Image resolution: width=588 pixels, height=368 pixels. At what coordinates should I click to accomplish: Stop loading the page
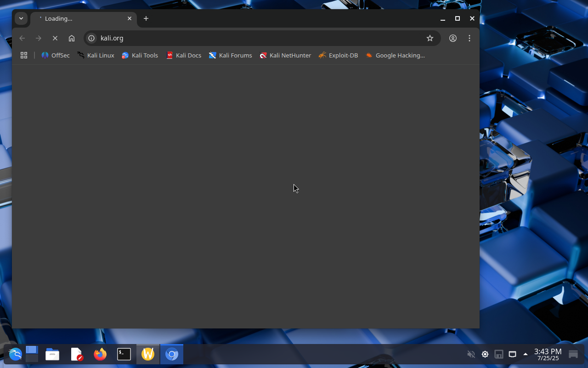pyautogui.click(x=55, y=38)
